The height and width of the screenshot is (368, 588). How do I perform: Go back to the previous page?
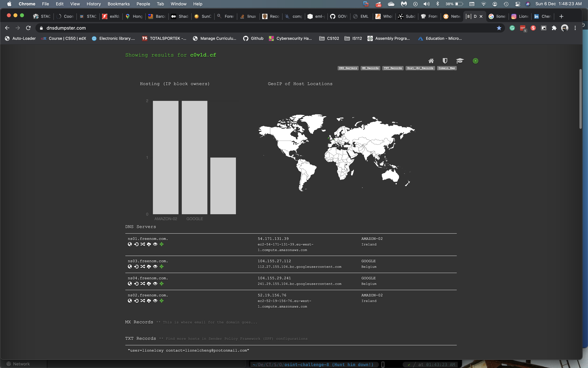click(x=7, y=28)
